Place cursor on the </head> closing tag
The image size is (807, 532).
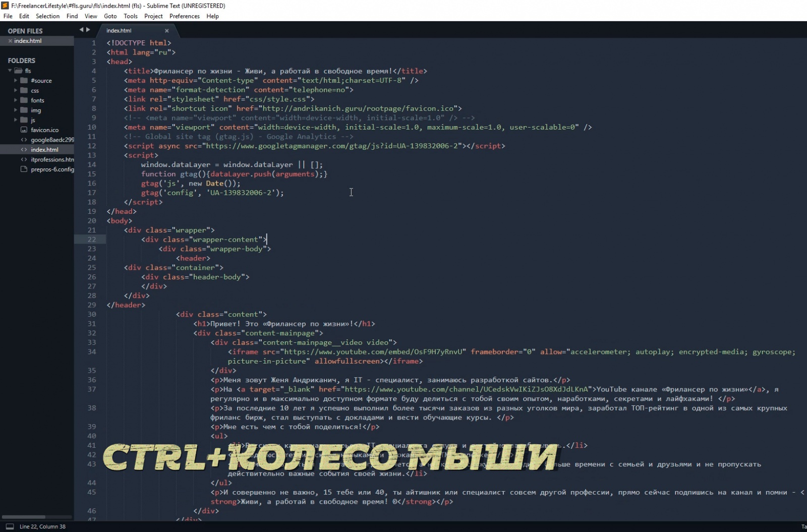point(122,211)
